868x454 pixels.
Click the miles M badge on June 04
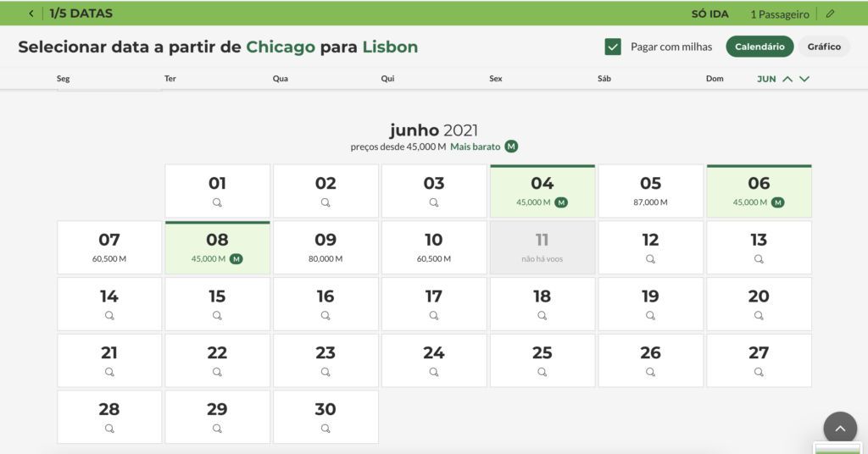pos(561,202)
